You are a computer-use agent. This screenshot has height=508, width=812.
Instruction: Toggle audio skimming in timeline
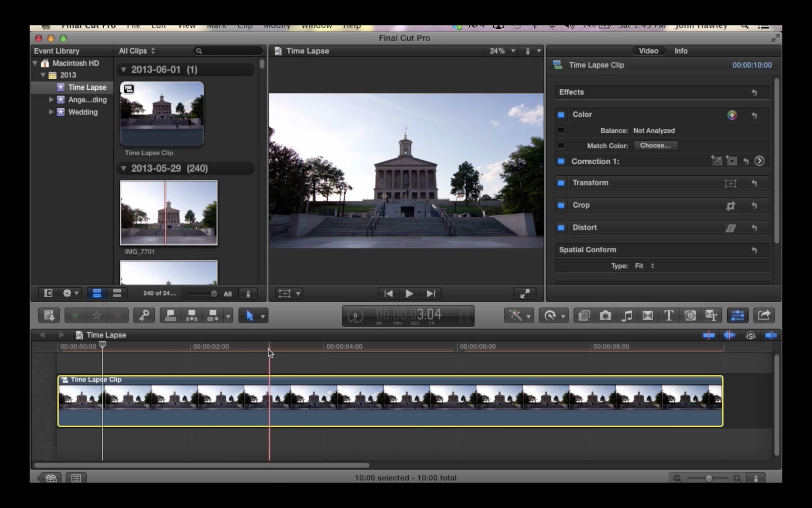729,335
